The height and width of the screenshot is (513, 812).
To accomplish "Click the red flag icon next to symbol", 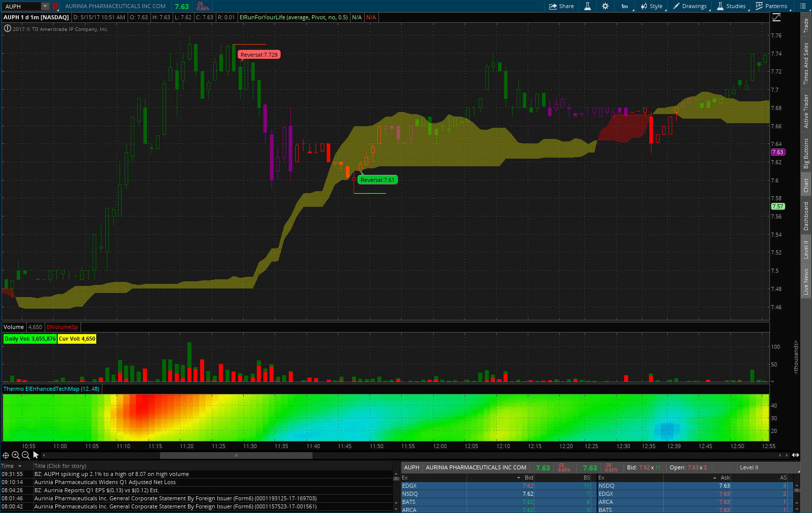I will coord(55,6).
